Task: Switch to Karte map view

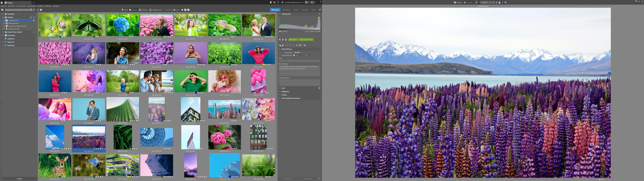Action: (125, 10)
